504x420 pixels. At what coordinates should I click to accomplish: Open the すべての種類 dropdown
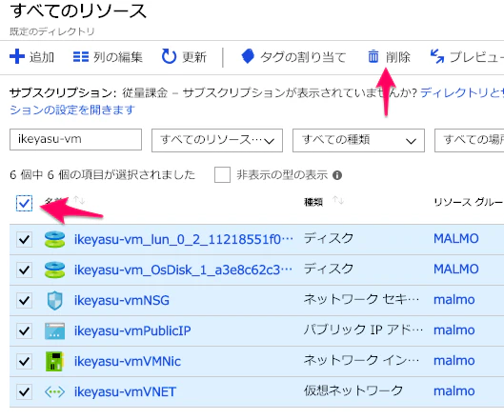358,140
